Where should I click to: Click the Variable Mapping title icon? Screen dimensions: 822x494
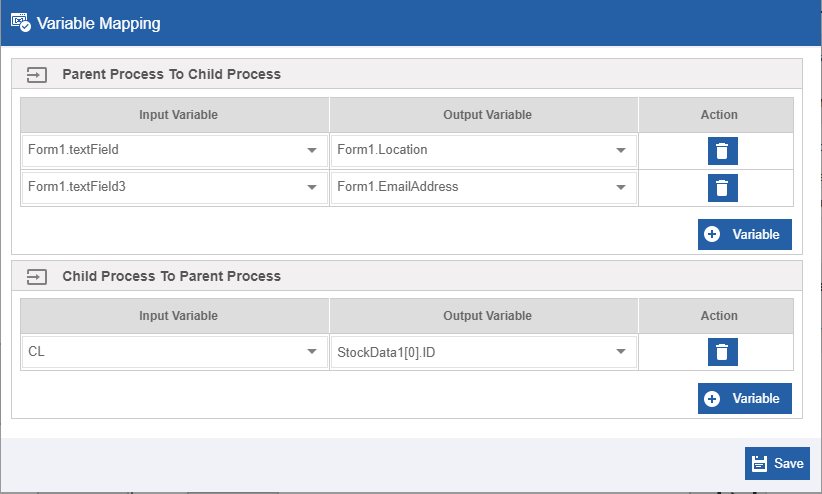(21, 23)
